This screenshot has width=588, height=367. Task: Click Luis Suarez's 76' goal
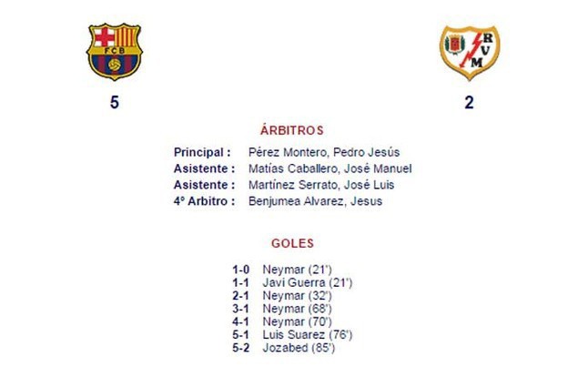[x=305, y=334]
